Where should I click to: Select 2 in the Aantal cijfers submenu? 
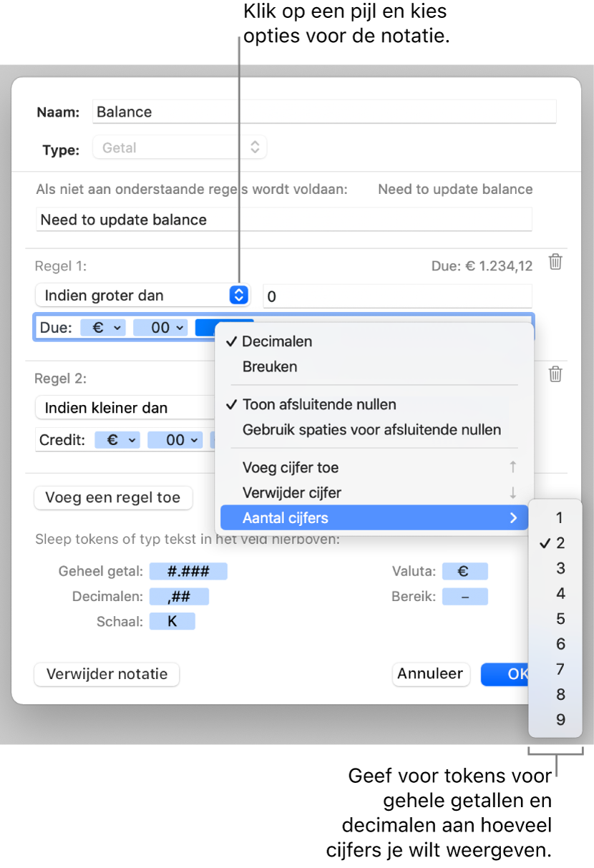click(555, 543)
